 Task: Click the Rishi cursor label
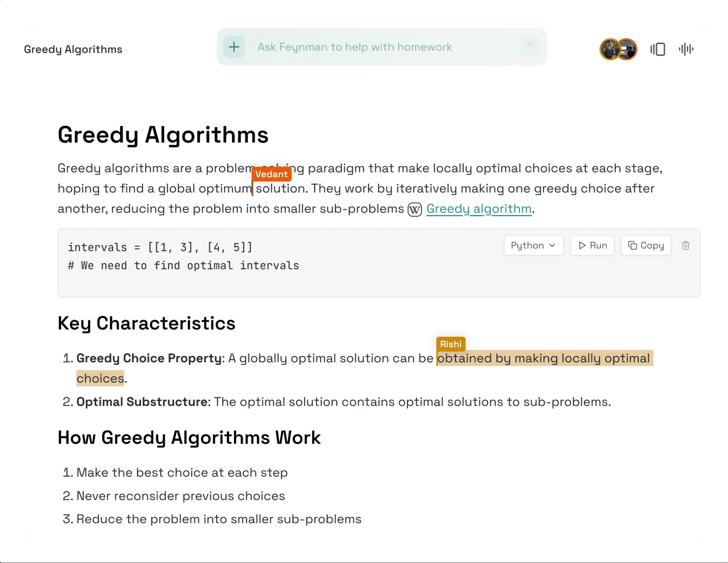click(451, 344)
